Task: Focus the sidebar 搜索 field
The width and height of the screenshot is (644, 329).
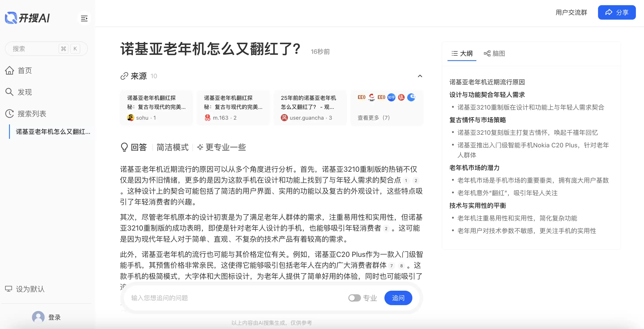Action: point(46,48)
